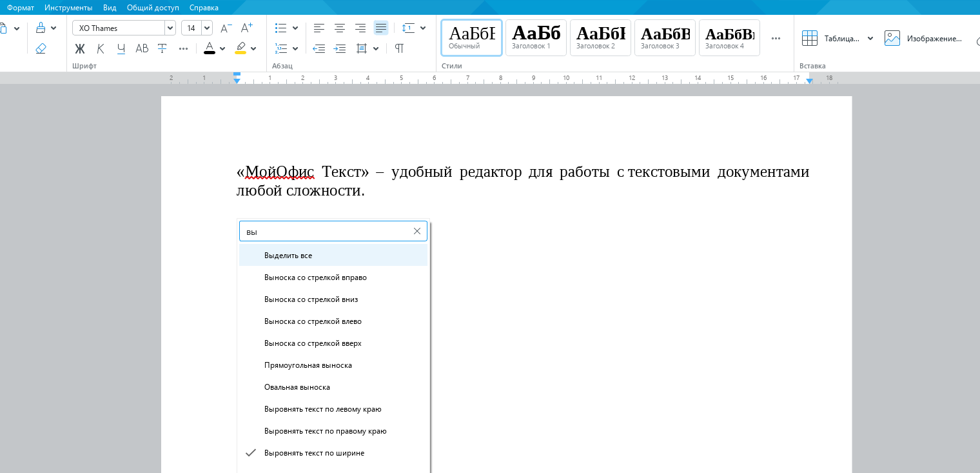
Task: Decrease font size with A- icon
Action: point(226,28)
